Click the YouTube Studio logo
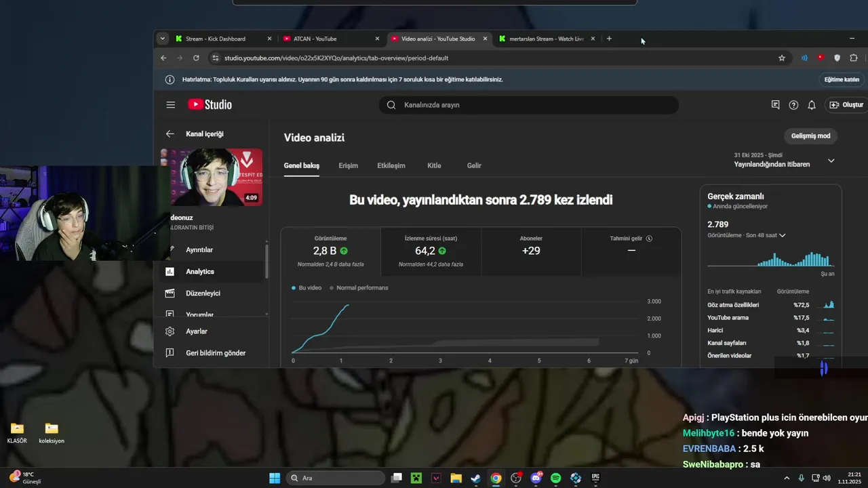The image size is (868, 488). [210, 104]
